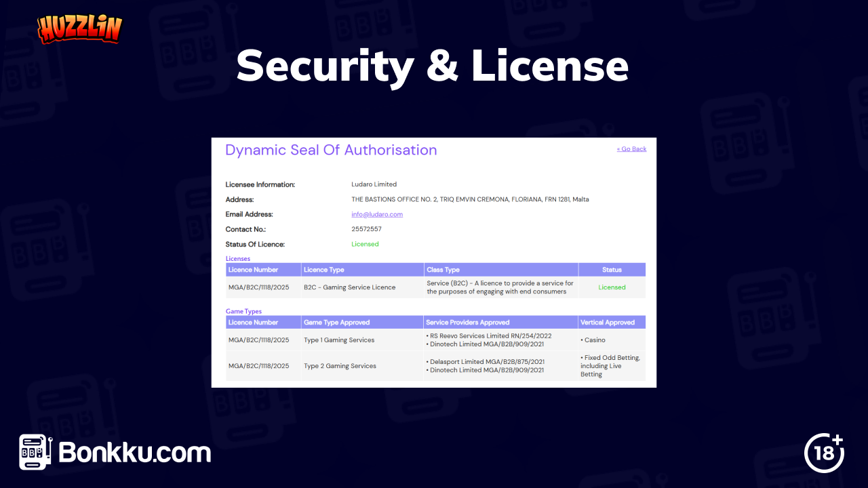Click the green Licensed status under Status Of Licence
The width and height of the screenshot is (868, 488).
[365, 244]
